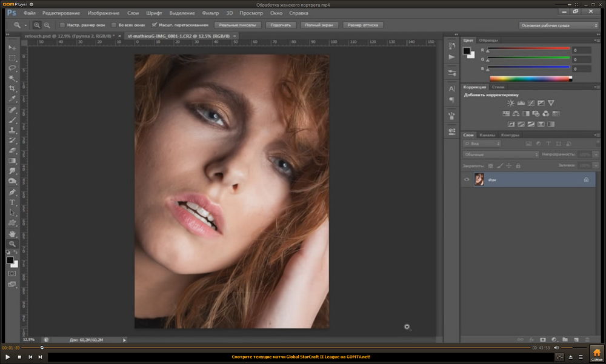Screen dimensions: 606x364
Task: Enable the 'Настр. размер окон' checkbox
Action: coord(62,25)
